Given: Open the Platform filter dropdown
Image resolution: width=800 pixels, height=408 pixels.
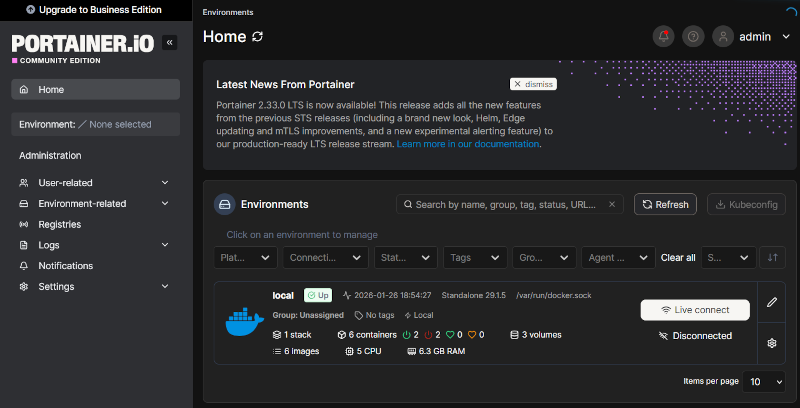Looking at the screenshot, I should tap(247, 257).
